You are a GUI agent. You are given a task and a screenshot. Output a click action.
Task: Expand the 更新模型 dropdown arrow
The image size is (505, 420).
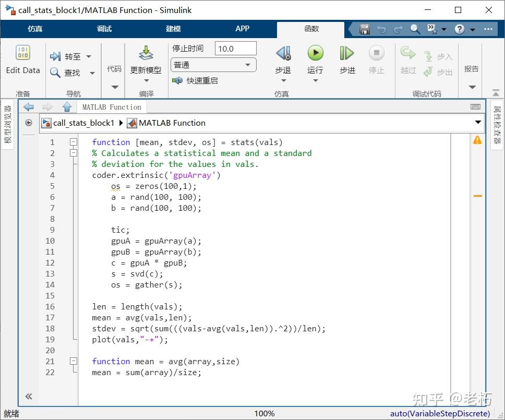click(x=147, y=80)
